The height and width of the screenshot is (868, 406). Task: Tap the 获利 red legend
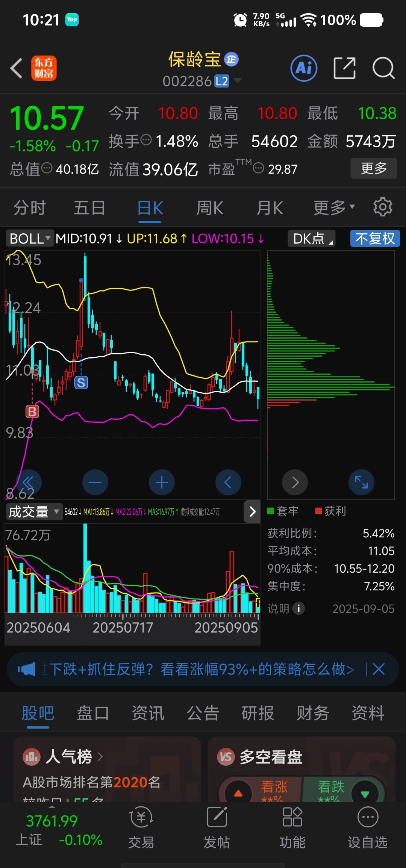330,511
